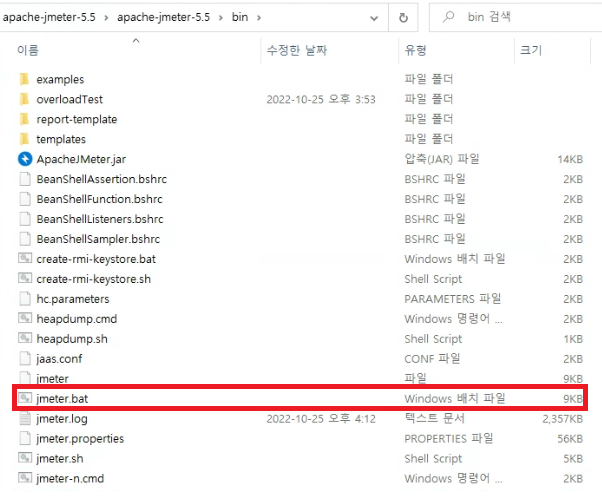Select the templates folder name

61,139
